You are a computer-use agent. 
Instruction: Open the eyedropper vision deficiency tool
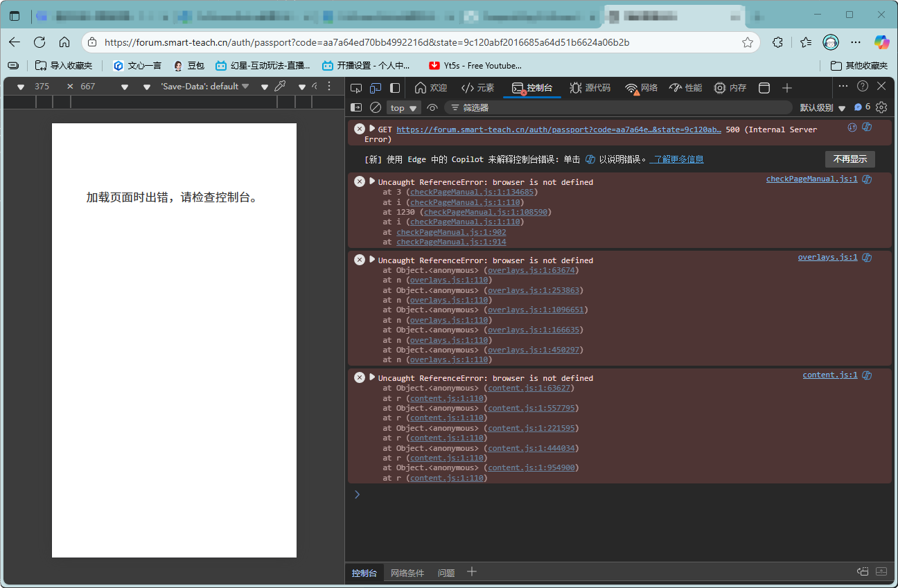(x=280, y=87)
